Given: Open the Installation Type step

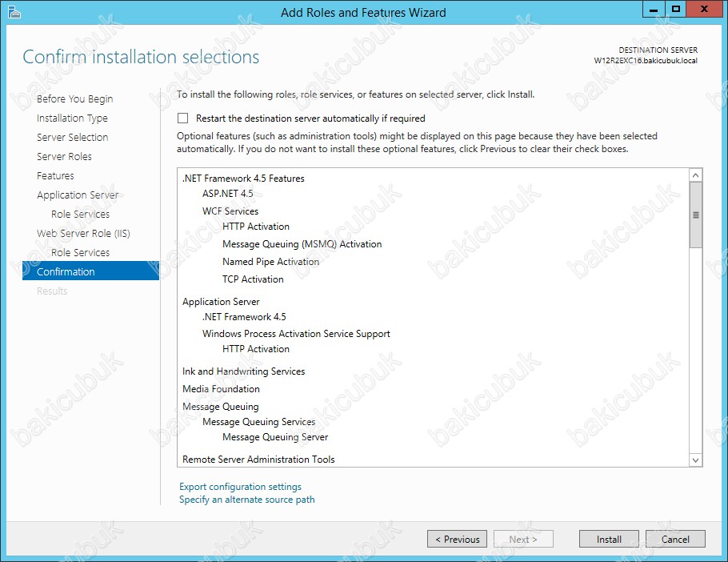Looking at the screenshot, I should pyautogui.click(x=72, y=118).
